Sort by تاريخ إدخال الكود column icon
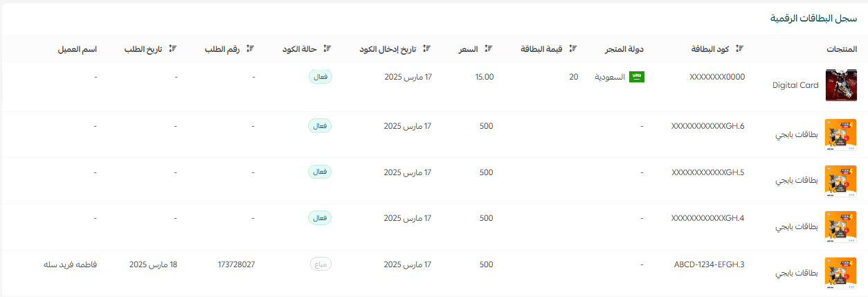The image size is (868, 297). click(427, 49)
